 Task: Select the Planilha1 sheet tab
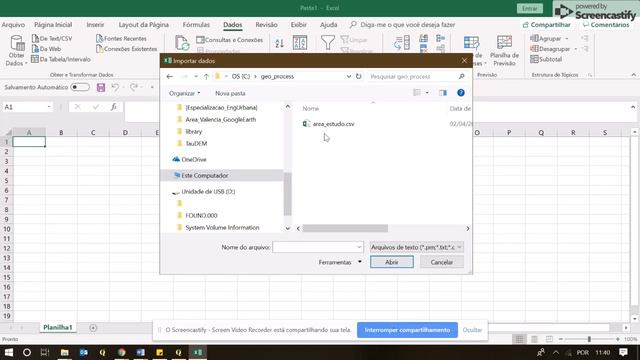click(x=58, y=327)
